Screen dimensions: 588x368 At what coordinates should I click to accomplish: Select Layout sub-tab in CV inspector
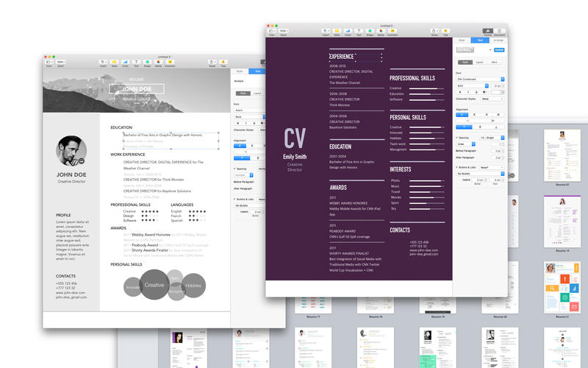coord(479,63)
